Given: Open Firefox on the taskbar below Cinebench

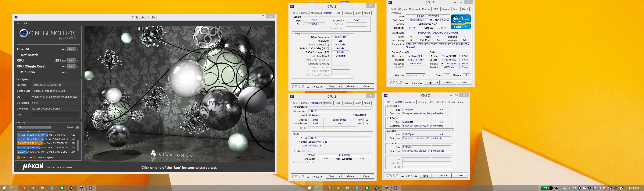Looking at the screenshot, I should tap(23, 188).
